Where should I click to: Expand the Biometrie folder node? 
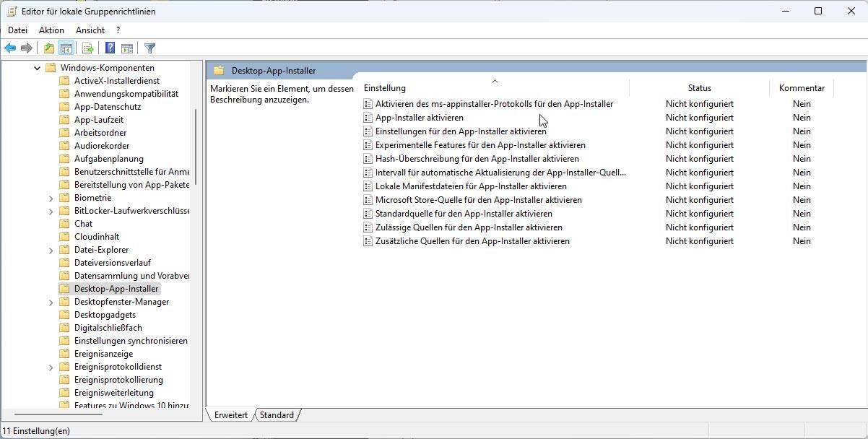point(51,198)
